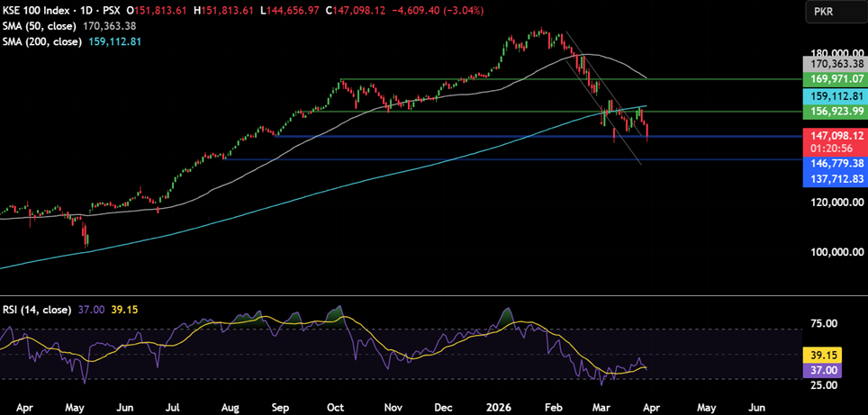
Task: Click the RSI (14, close) indicator legend
Action: [x=36, y=310]
